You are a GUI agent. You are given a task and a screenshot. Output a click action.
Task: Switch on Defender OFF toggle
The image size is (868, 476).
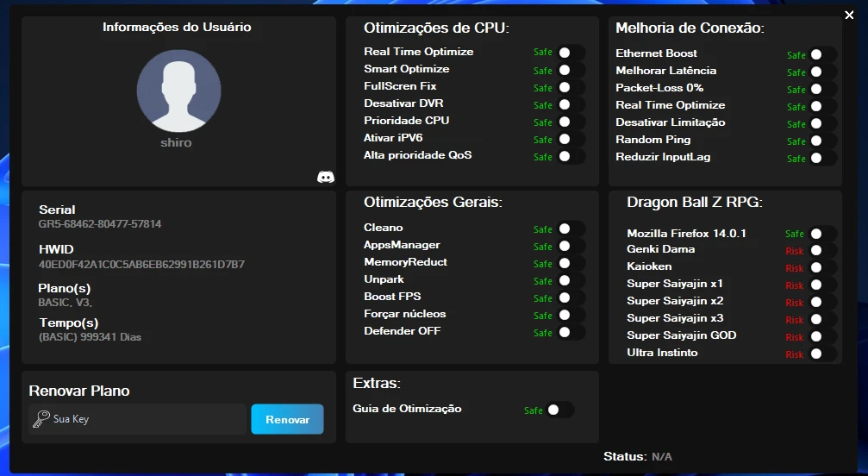[570, 332]
